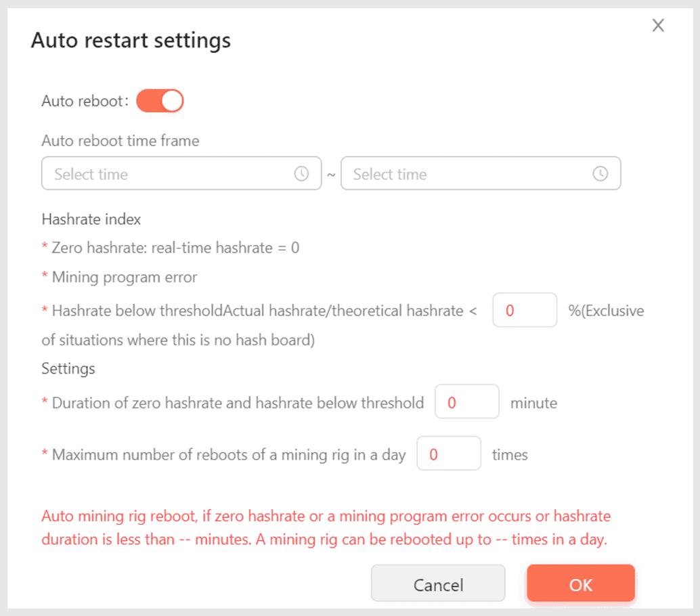Confirm settings with the OK button
Image resolution: width=700 pixels, height=616 pixels.
click(x=581, y=585)
